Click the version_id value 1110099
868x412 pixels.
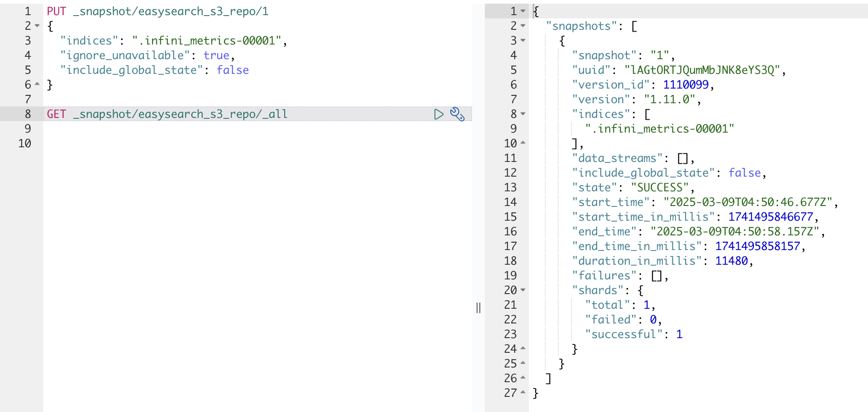[x=686, y=85]
